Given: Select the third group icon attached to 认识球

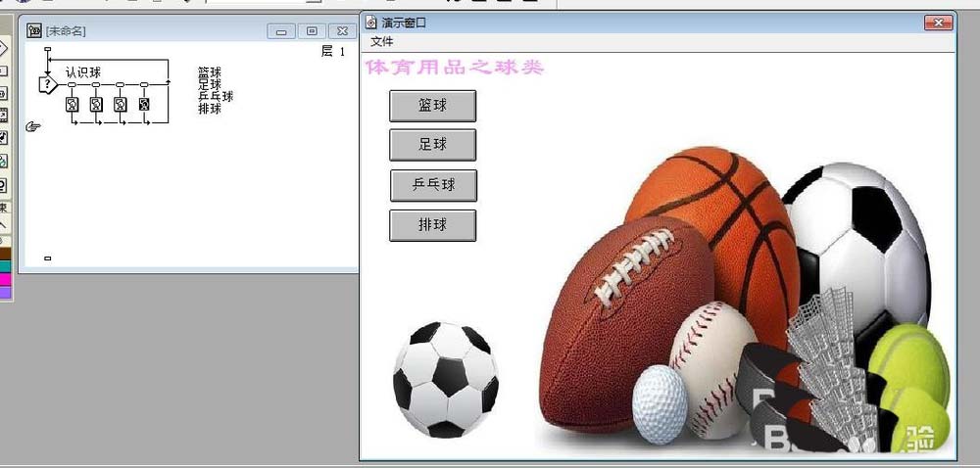Looking at the screenshot, I should [x=121, y=104].
